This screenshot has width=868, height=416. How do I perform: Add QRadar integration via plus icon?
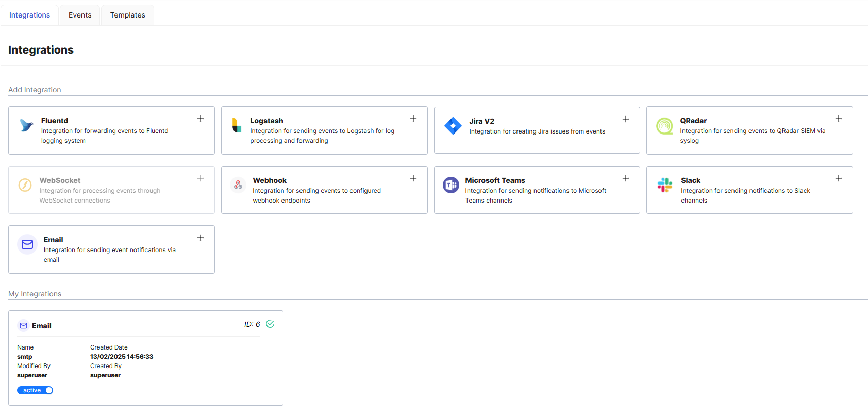coord(839,119)
